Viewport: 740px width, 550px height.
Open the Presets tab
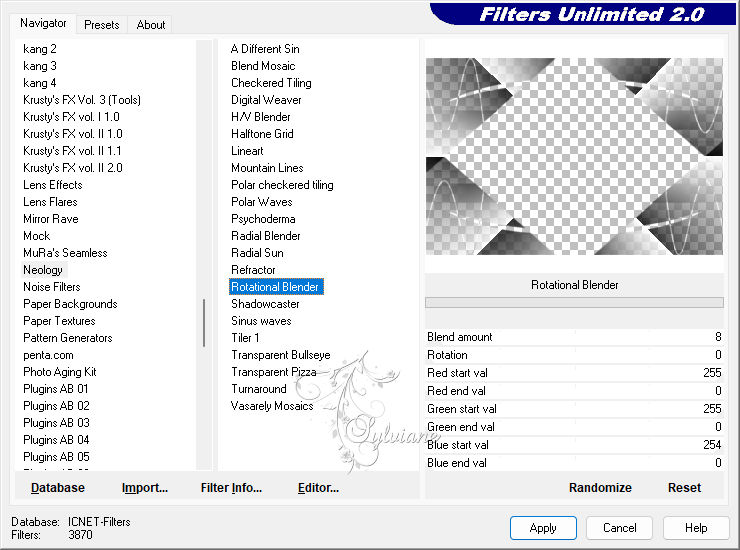tap(101, 25)
